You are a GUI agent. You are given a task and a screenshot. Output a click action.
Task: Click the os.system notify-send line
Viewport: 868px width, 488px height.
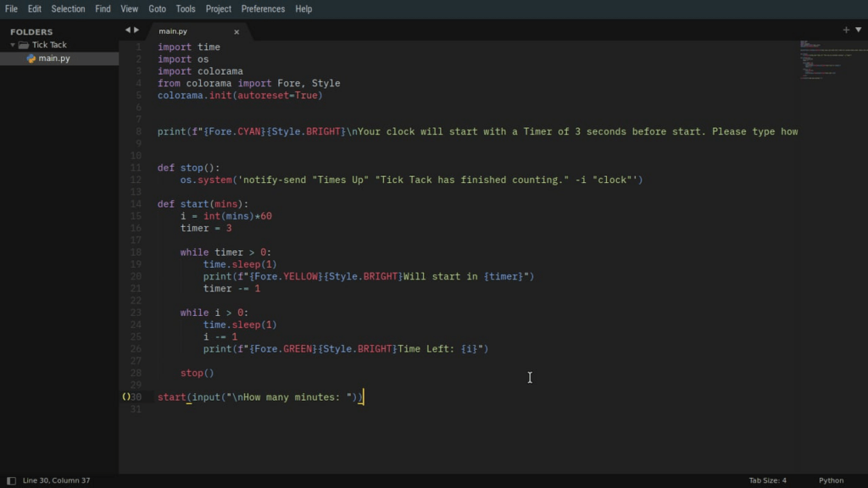(411, 180)
